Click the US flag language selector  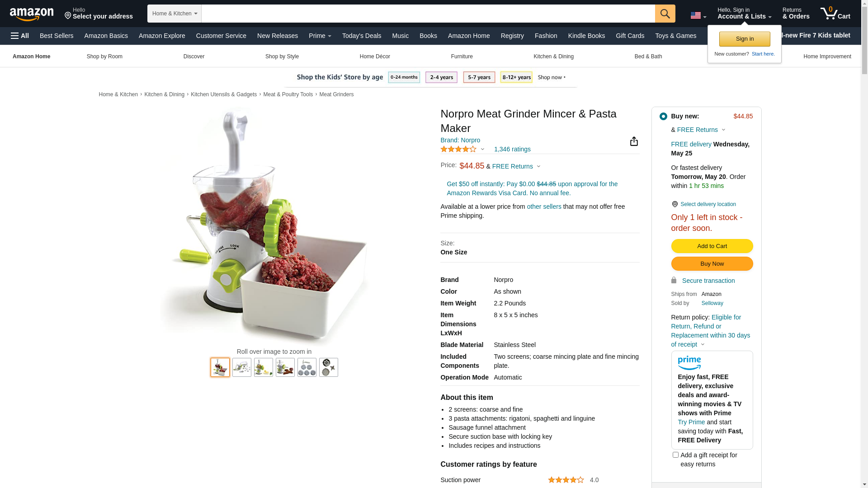coord(698,16)
